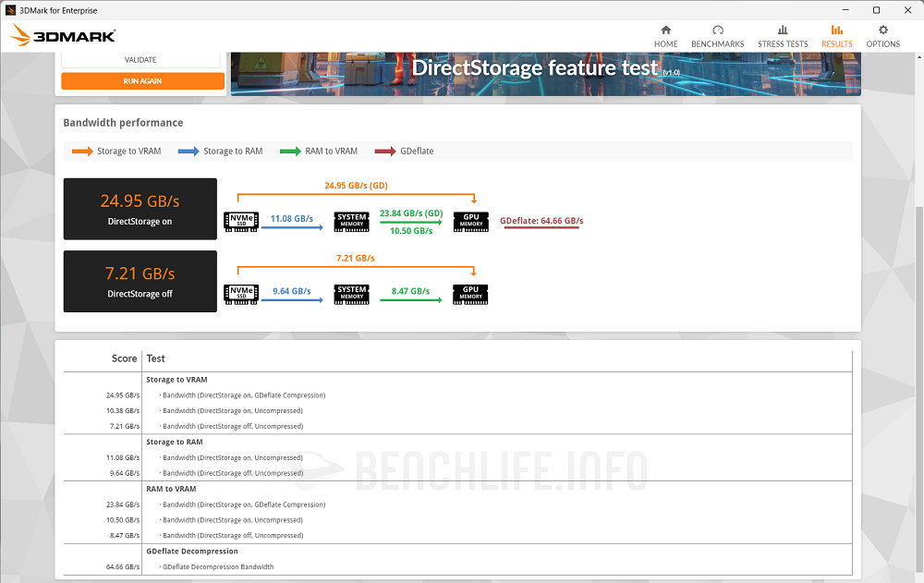The image size is (924, 583).
Task: Click NVMe SSD icon in DirectStorage off row
Action: coord(241,294)
